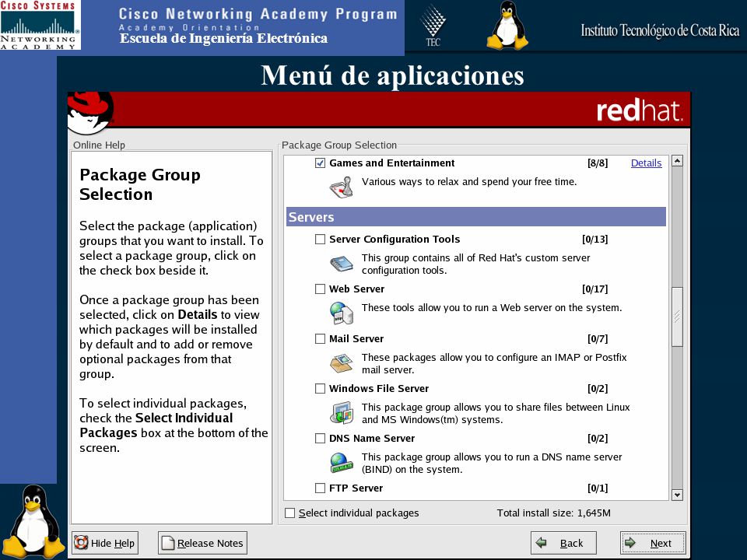Viewport: 747px width, 560px height.
Task: Click the Total install size: 1,645M text
Action: (553, 513)
